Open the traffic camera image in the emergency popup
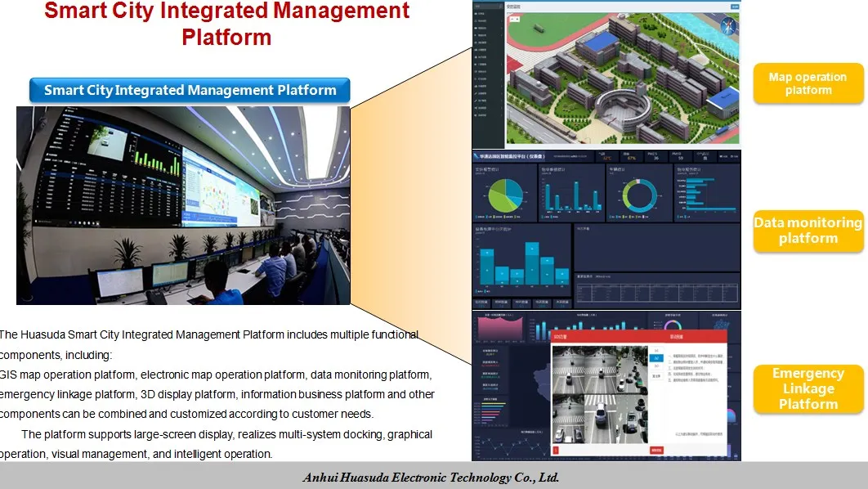Screen dimensions: 868x489 coord(600,395)
